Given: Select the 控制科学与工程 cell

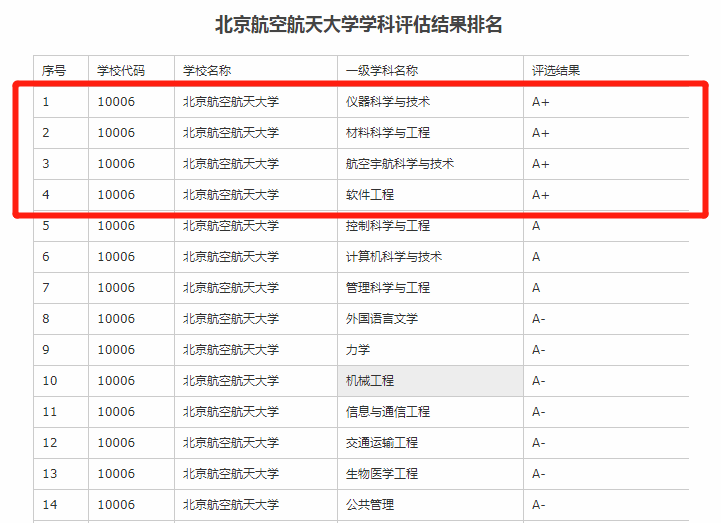Looking at the screenshot, I should pos(387,226).
